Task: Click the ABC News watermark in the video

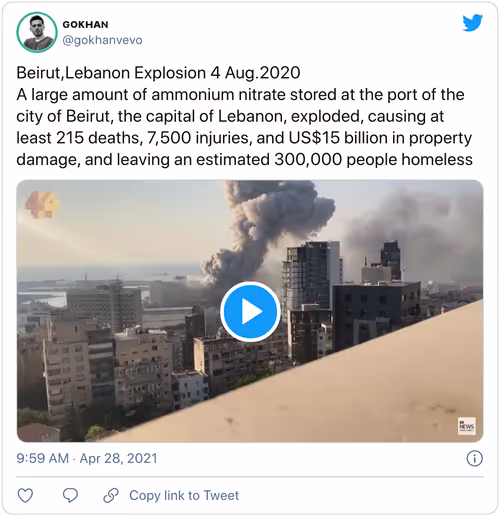Action: pyautogui.click(x=467, y=426)
